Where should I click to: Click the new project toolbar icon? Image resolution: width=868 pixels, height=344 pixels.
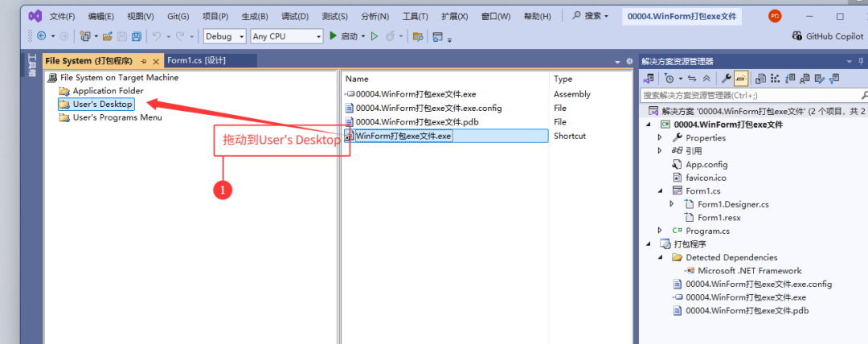point(85,36)
